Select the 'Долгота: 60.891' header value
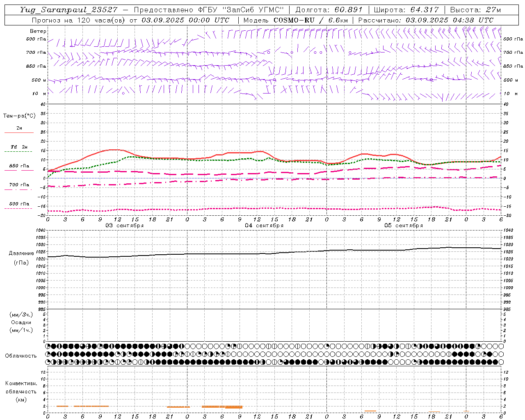The image size is (525, 420). click(x=329, y=10)
